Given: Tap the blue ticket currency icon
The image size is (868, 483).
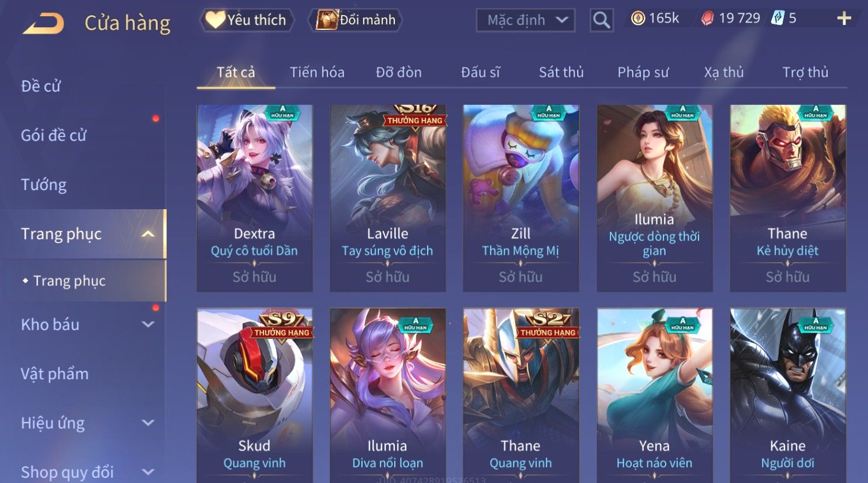Looking at the screenshot, I should coord(778,18).
